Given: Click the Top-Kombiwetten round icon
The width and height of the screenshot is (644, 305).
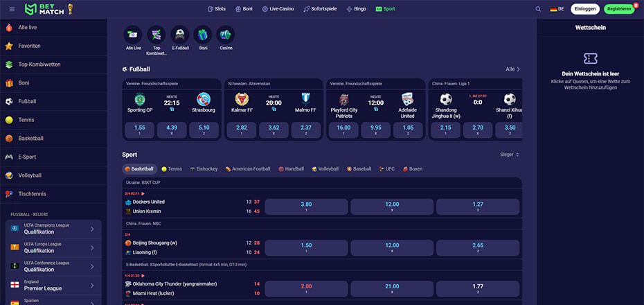Looking at the screenshot, I should coord(156,35).
